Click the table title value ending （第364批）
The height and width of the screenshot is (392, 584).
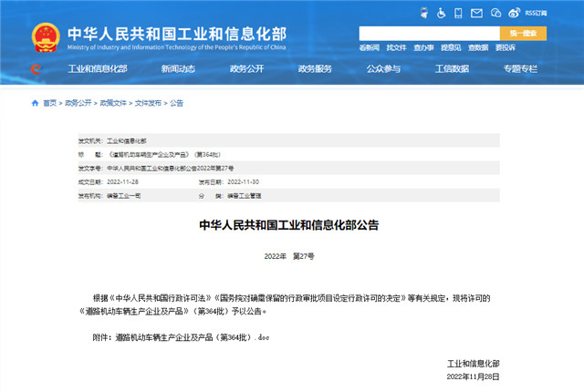[x=164, y=155]
